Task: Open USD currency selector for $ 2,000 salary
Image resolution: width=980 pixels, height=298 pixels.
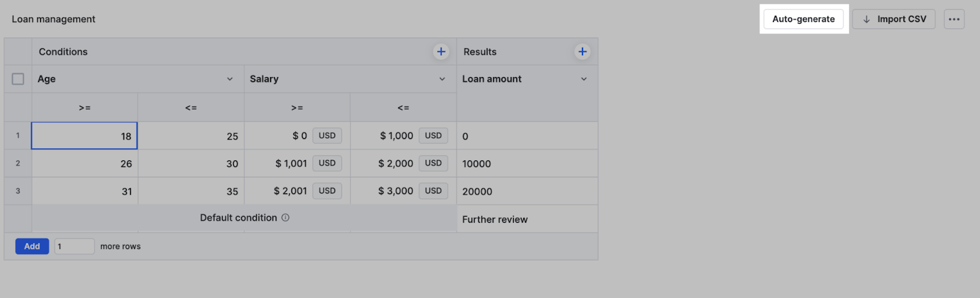Action: (433, 163)
